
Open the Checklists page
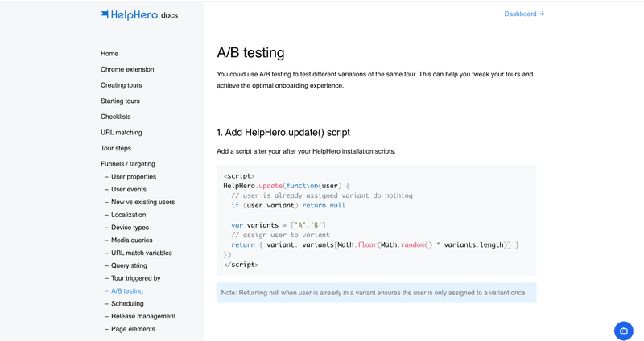tap(116, 117)
